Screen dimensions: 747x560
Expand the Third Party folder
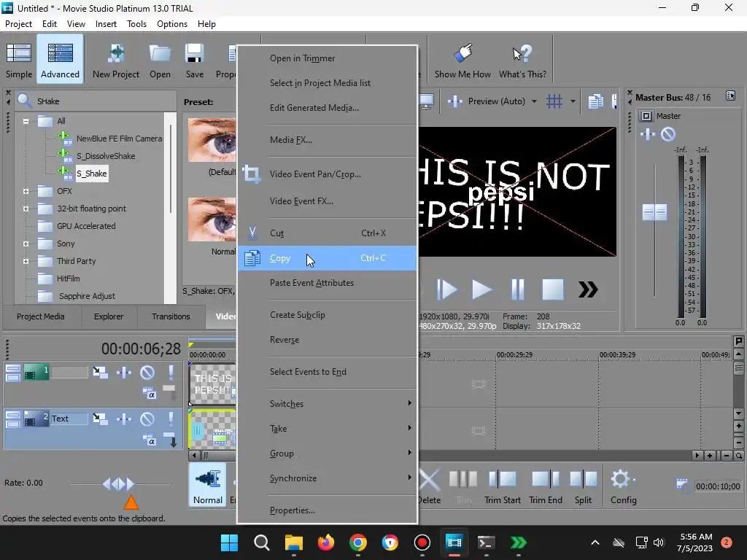pos(26,261)
